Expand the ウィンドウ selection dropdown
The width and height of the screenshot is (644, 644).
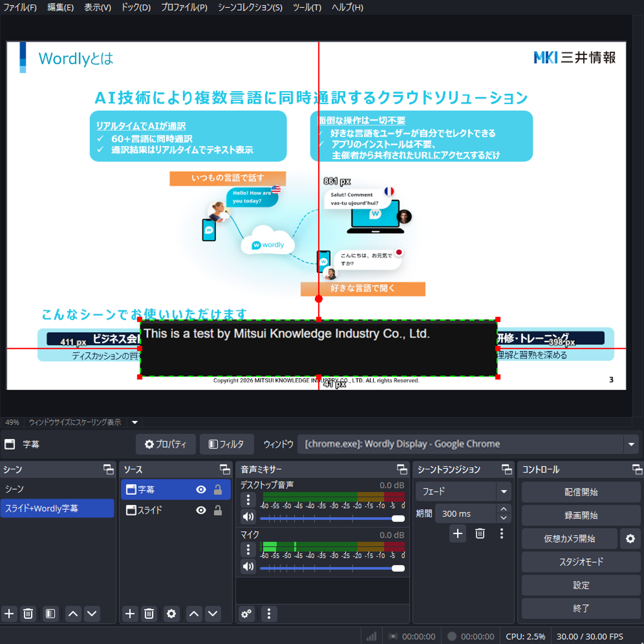coord(631,444)
